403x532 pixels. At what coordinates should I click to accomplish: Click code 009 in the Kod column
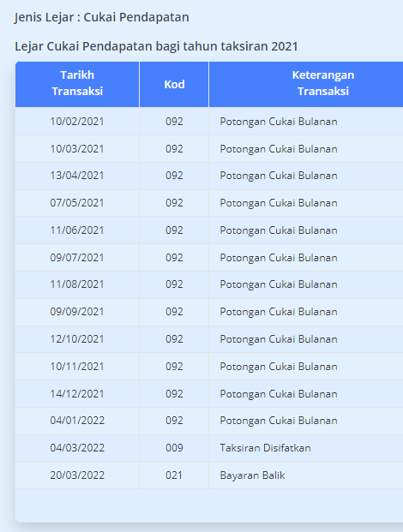(x=174, y=448)
